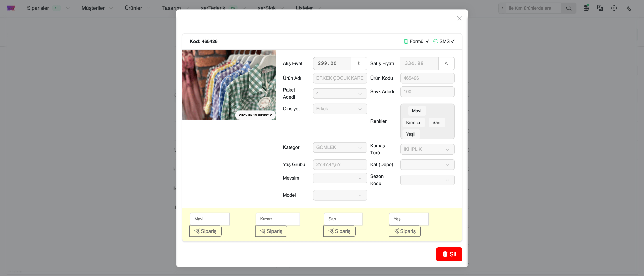Open the Cinsiyet dropdown
The width and height of the screenshot is (644, 276).
(340, 109)
